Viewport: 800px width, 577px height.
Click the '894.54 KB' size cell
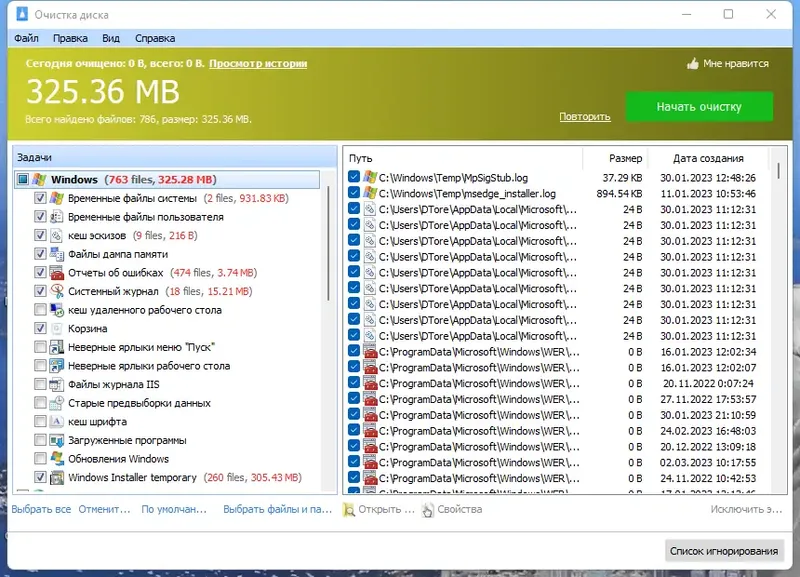619,194
